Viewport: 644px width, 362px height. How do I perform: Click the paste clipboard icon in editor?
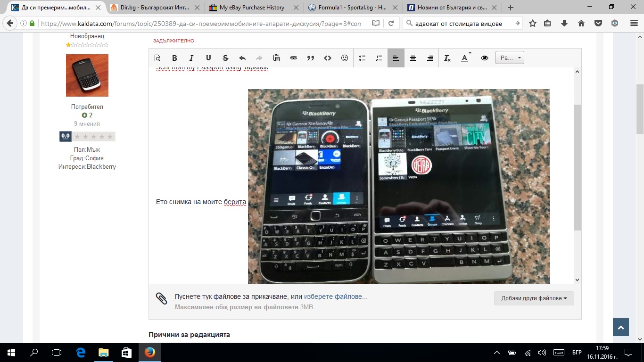point(276,58)
